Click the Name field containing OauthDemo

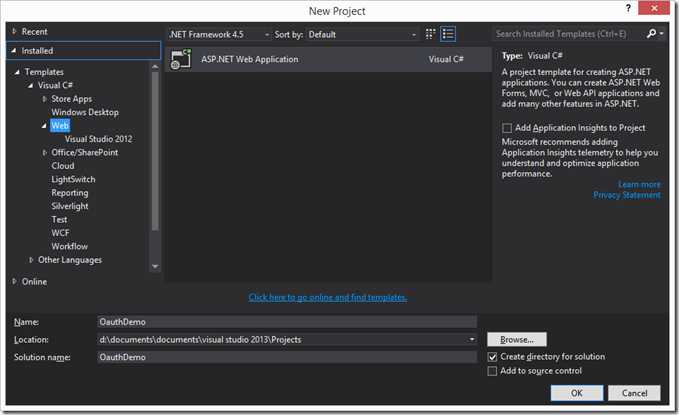tap(287, 322)
